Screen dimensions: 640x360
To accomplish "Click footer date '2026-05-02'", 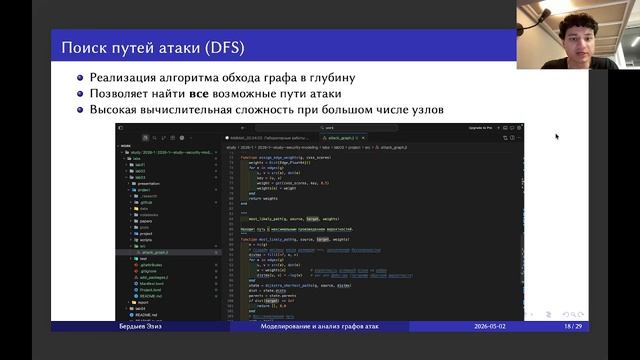I will [490, 326].
